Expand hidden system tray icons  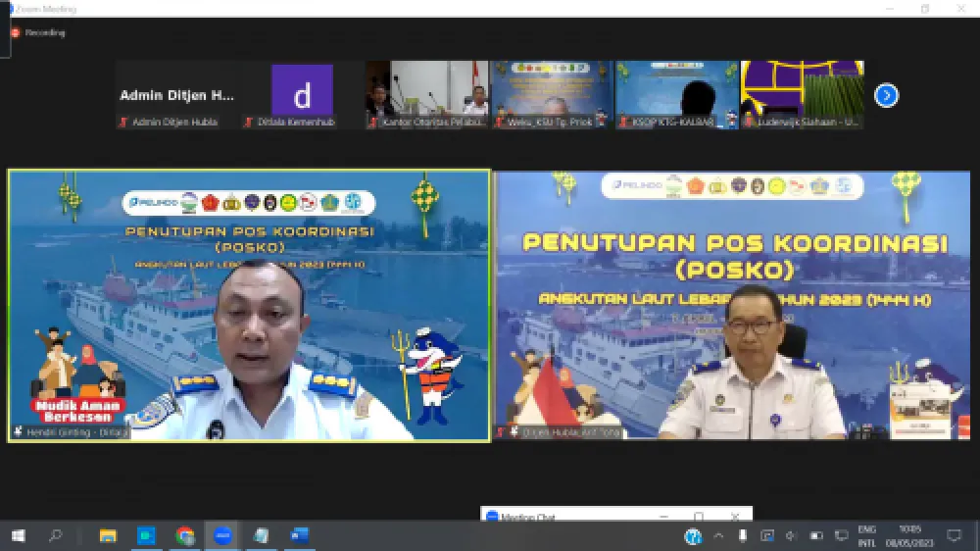718,536
